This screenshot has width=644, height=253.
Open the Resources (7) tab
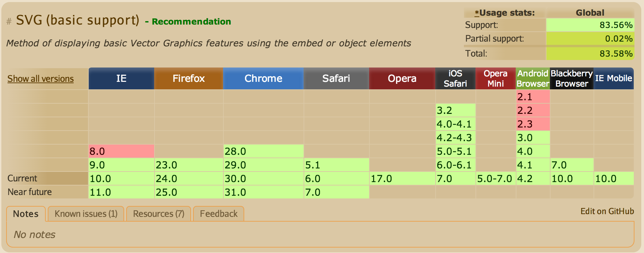click(159, 214)
